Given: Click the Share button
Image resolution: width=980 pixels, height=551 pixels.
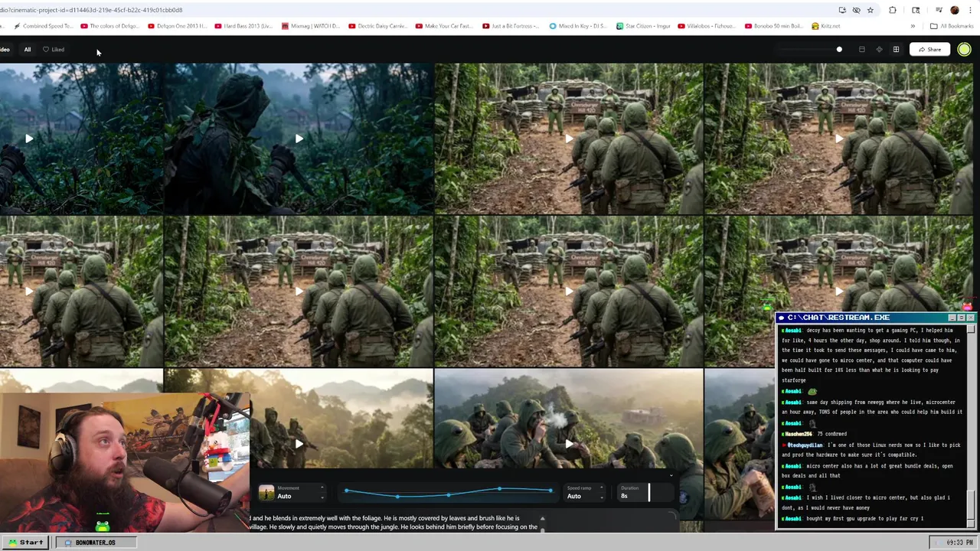Looking at the screenshot, I should 929,50.
